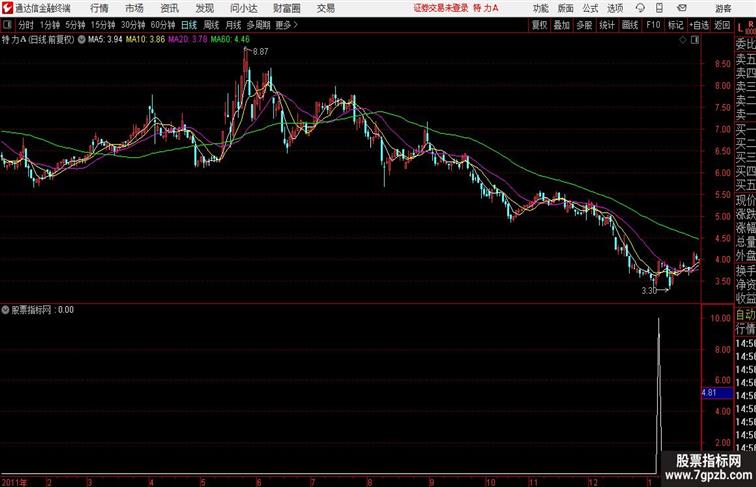Open the 选项 menu
This screenshot has width=756, height=487.
click(615, 8)
